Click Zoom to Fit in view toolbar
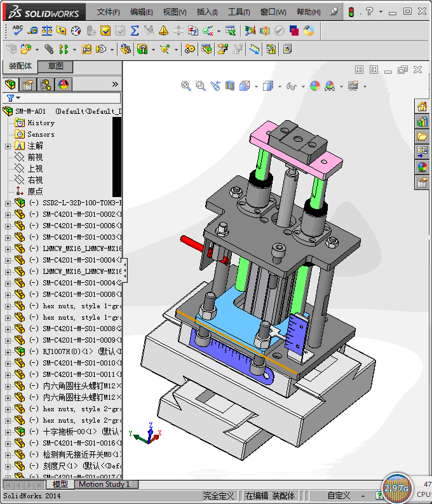This screenshot has height=504, width=432. tap(186, 86)
